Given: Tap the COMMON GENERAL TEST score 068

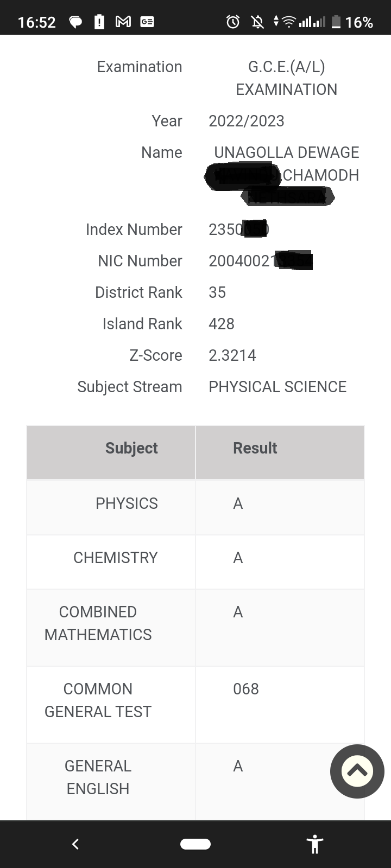Looking at the screenshot, I should [x=246, y=689].
